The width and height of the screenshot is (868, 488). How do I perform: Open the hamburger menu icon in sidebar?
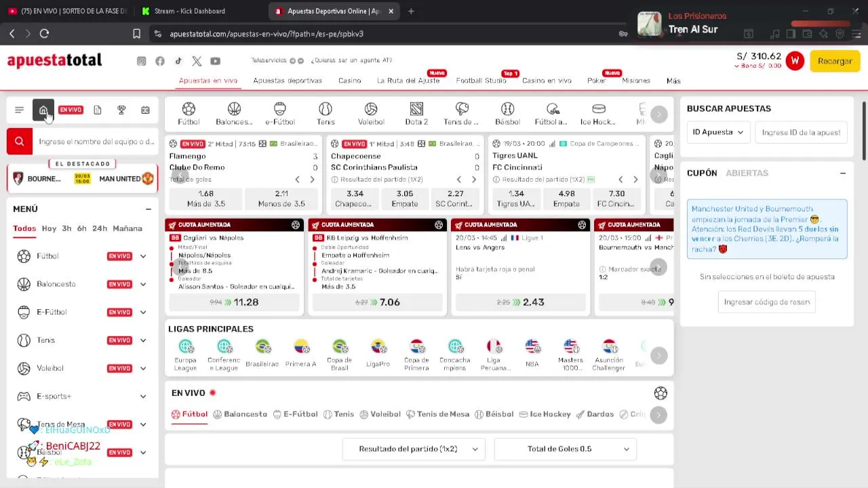coord(19,110)
